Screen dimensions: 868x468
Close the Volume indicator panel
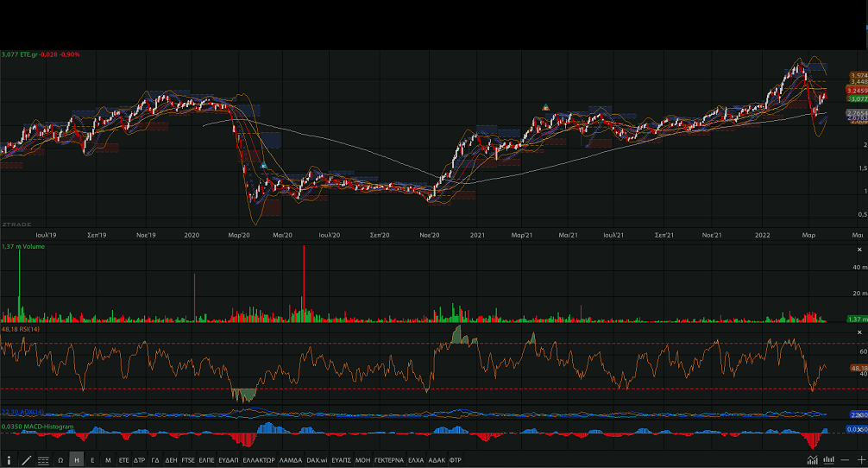(x=859, y=248)
